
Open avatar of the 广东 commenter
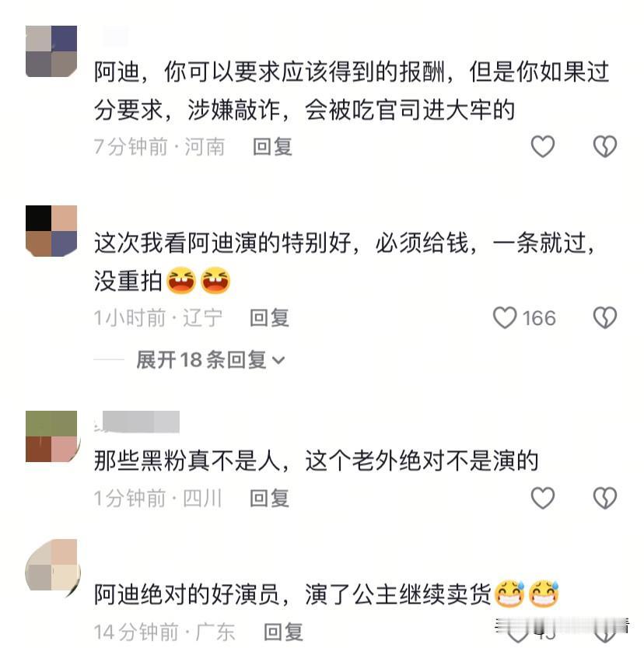51,565
